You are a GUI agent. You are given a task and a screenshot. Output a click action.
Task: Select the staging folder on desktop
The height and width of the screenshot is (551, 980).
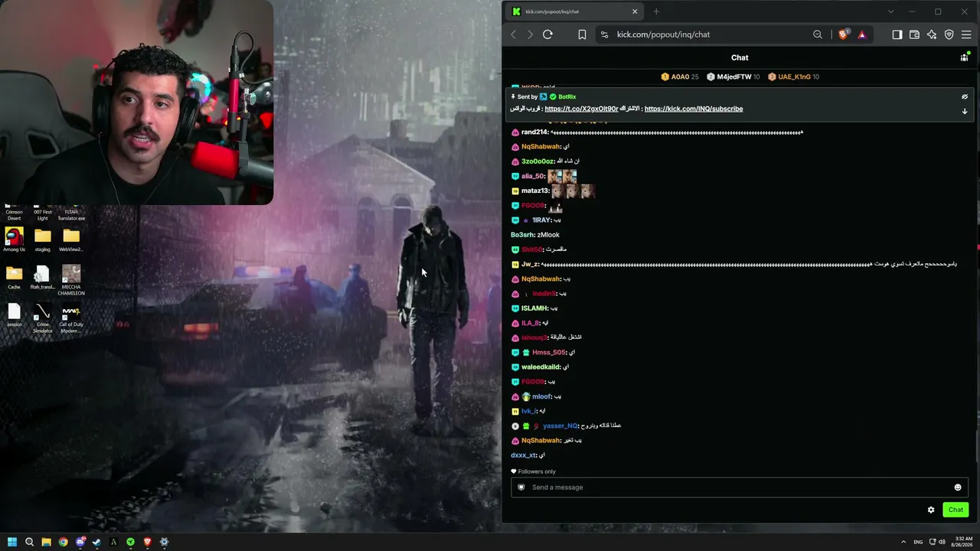pyautogui.click(x=42, y=240)
